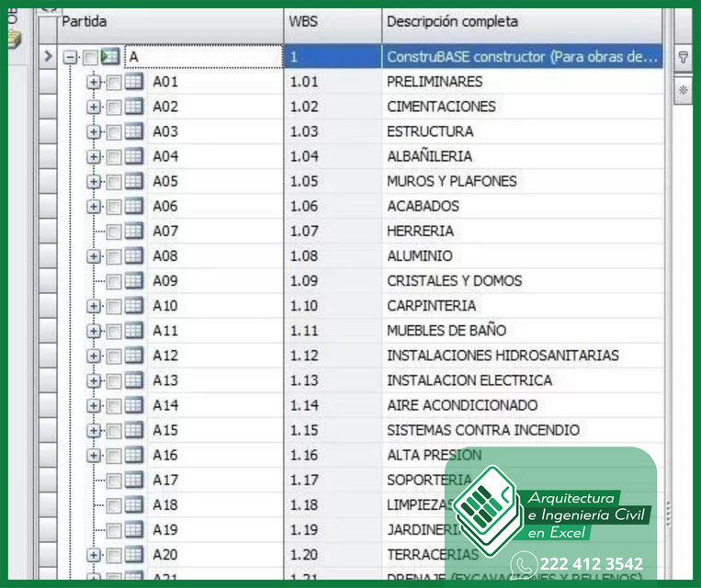Click the root budget icon beside A
Image resolution: width=701 pixels, height=588 pixels.
tap(110, 57)
